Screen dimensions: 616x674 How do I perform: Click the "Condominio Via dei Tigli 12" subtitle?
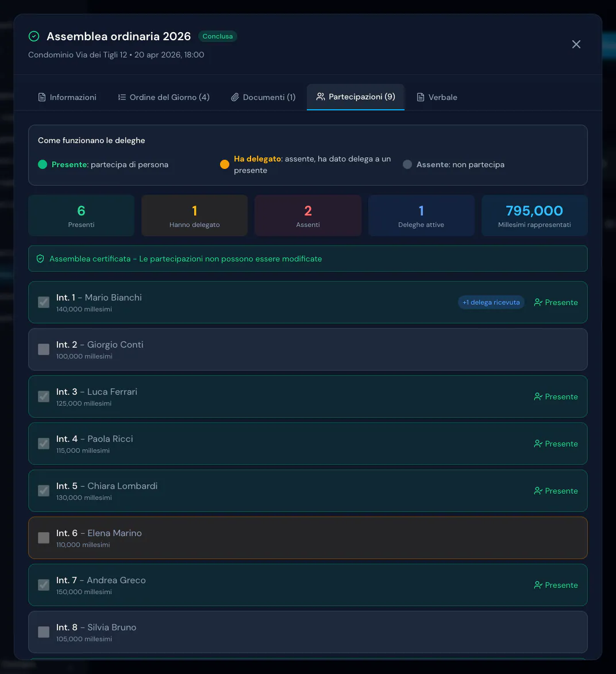[78, 55]
